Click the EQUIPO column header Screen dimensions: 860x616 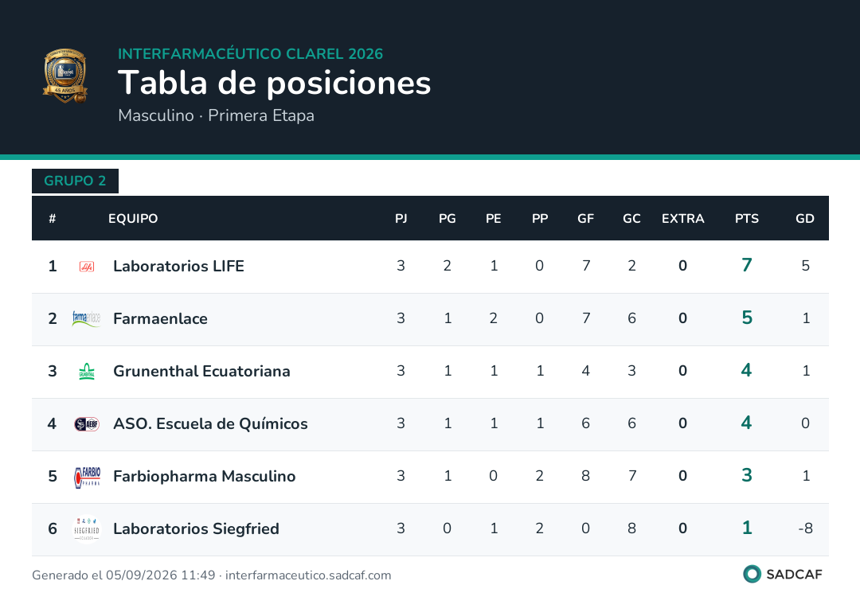[133, 219]
